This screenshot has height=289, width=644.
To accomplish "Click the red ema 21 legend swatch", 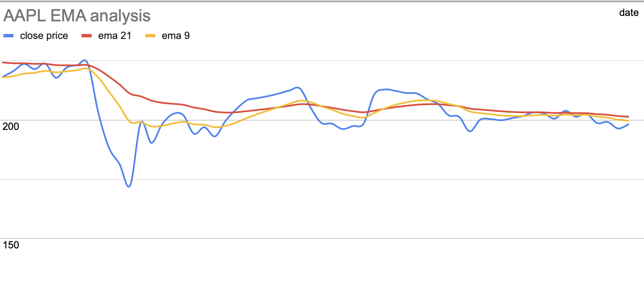I will pyautogui.click(x=86, y=36).
